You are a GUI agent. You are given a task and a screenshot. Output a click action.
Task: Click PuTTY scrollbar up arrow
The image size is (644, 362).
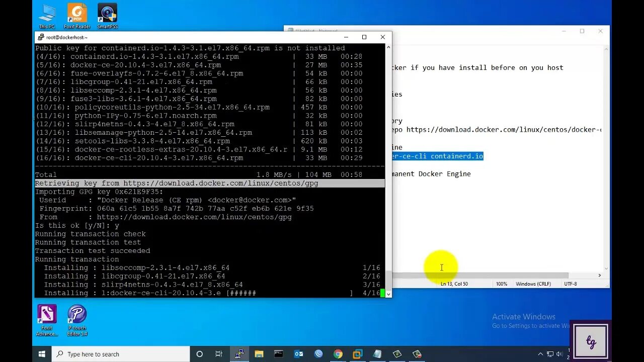pos(388,47)
